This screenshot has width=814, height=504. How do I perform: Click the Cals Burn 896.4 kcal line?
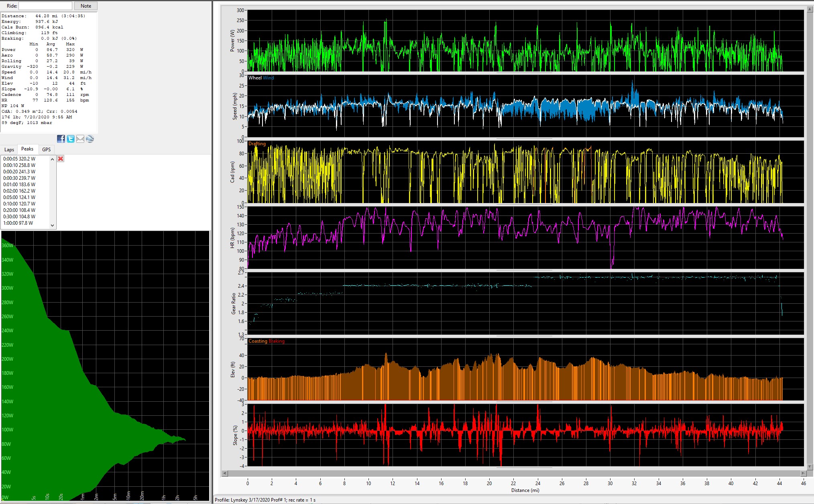tap(33, 27)
